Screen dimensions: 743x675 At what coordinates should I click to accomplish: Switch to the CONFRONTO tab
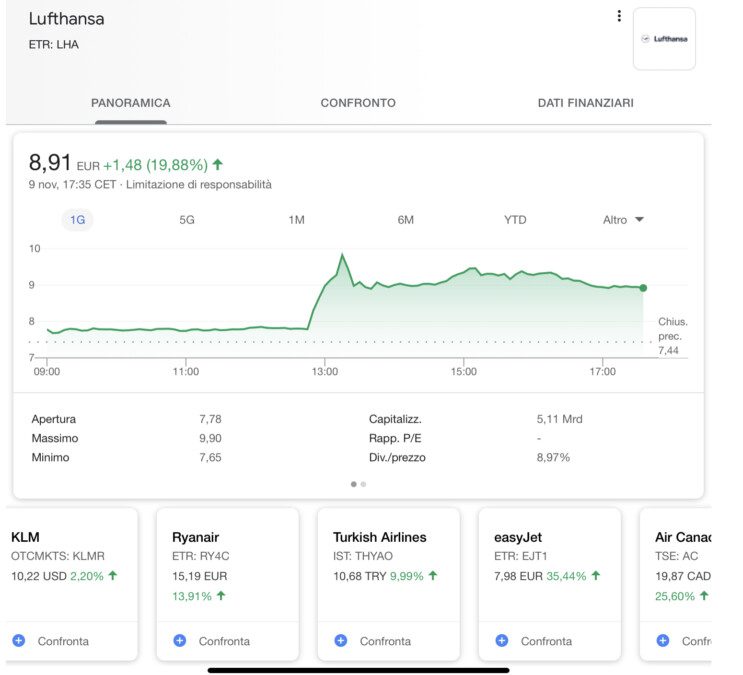tap(358, 103)
